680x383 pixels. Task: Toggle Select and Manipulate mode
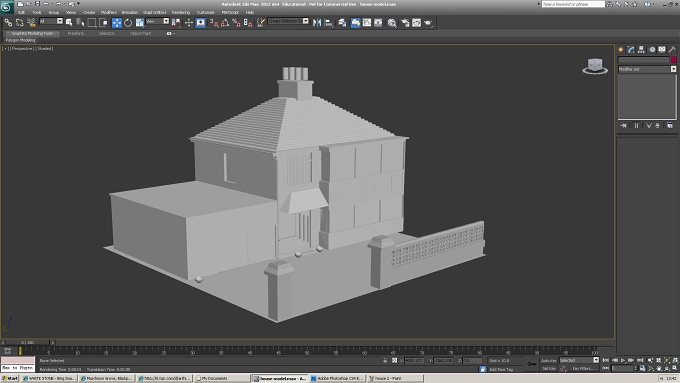[x=189, y=23]
